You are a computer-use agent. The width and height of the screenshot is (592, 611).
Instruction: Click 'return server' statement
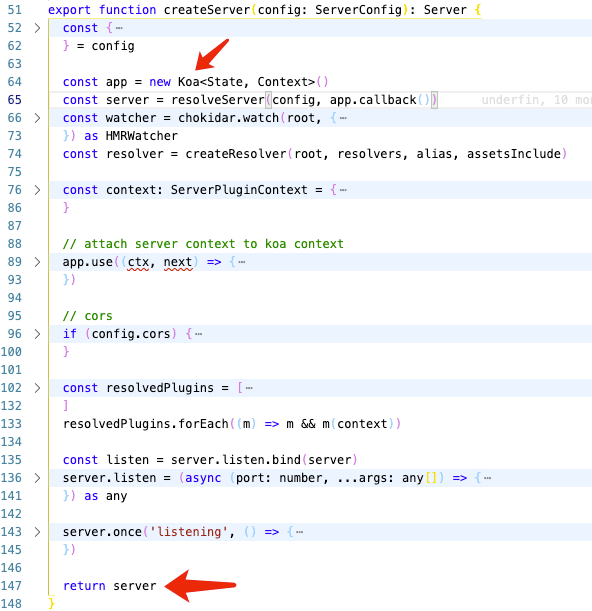click(x=110, y=586)
